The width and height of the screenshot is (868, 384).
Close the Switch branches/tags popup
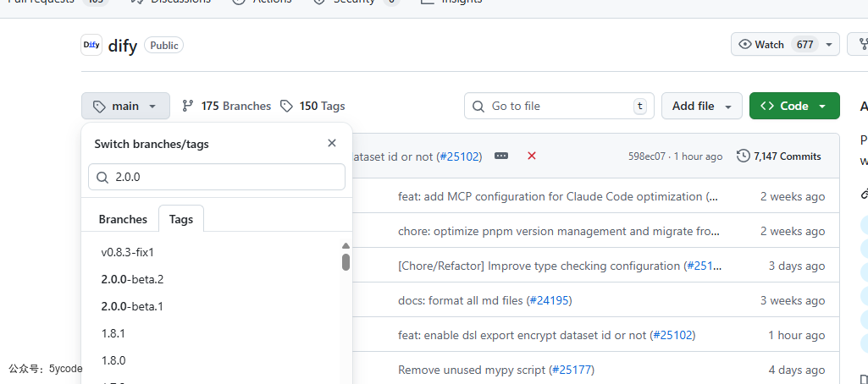pos(332,143)
